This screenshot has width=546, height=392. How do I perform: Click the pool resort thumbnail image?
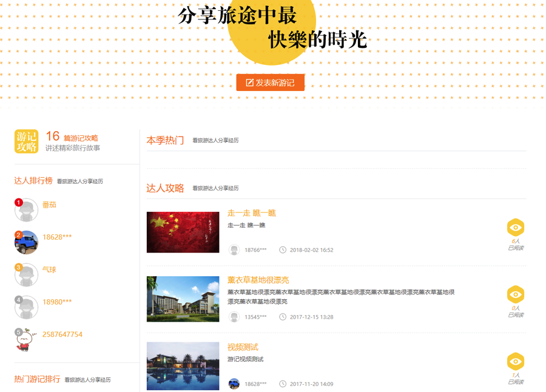click(183, 366)
